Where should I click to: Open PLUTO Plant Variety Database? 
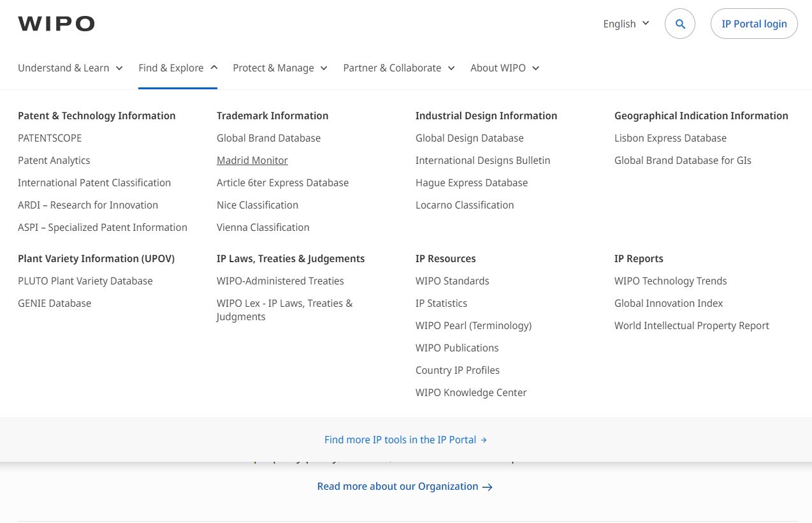(85, 281)
